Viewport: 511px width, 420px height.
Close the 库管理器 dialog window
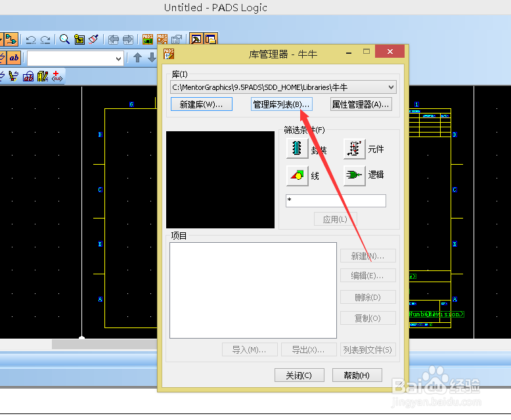[389, 51]
